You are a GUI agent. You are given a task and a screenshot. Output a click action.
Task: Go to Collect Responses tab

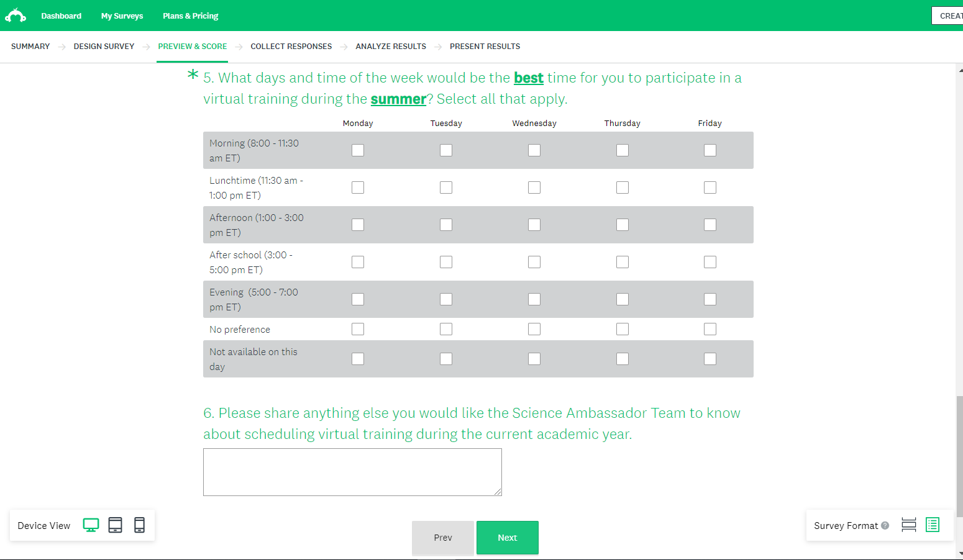(x=291, y=47)
